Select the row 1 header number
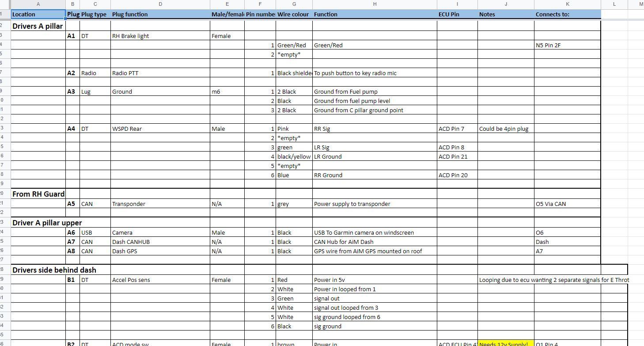644x346 pixels. tap(4, 14)
